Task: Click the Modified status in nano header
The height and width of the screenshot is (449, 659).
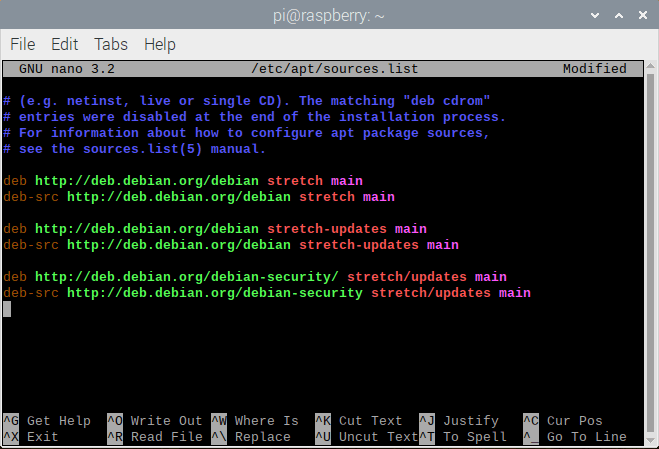Action: point(594,69)
